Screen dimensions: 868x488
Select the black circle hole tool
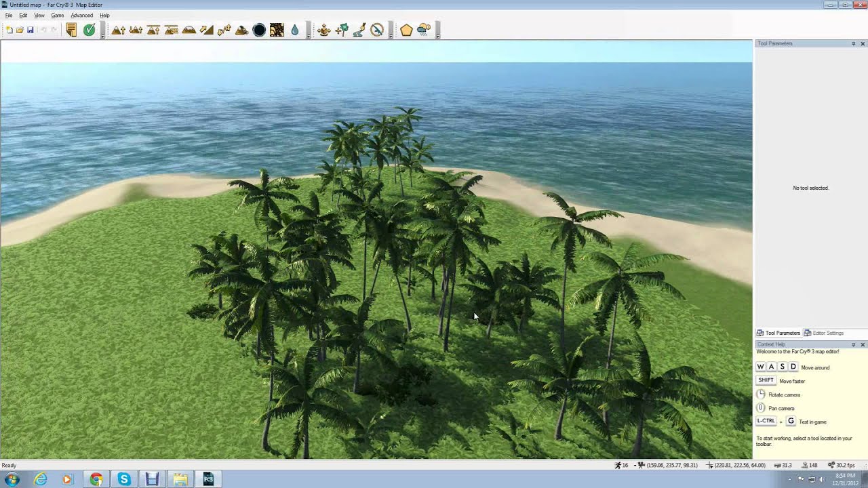point(259,30)
